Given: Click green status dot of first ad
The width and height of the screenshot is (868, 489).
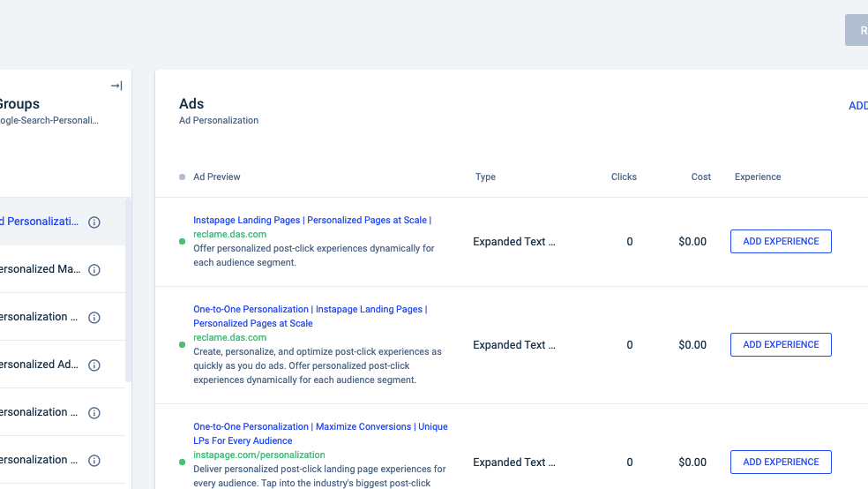Looking at the screenshot, I should 183,241.
